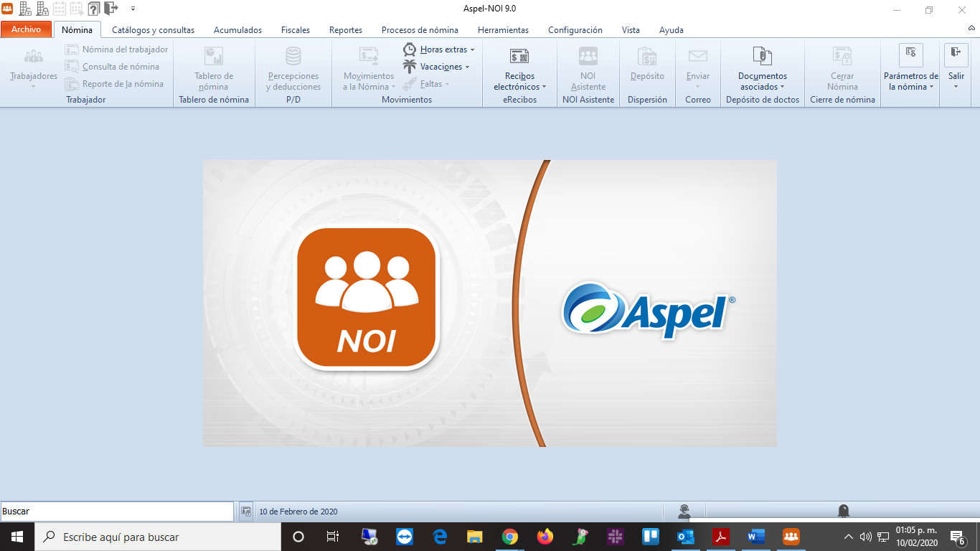Viewport: 980px width, 551px height.
Task: Click the open company building icon in quick access
Action: (x=25, y=9)
